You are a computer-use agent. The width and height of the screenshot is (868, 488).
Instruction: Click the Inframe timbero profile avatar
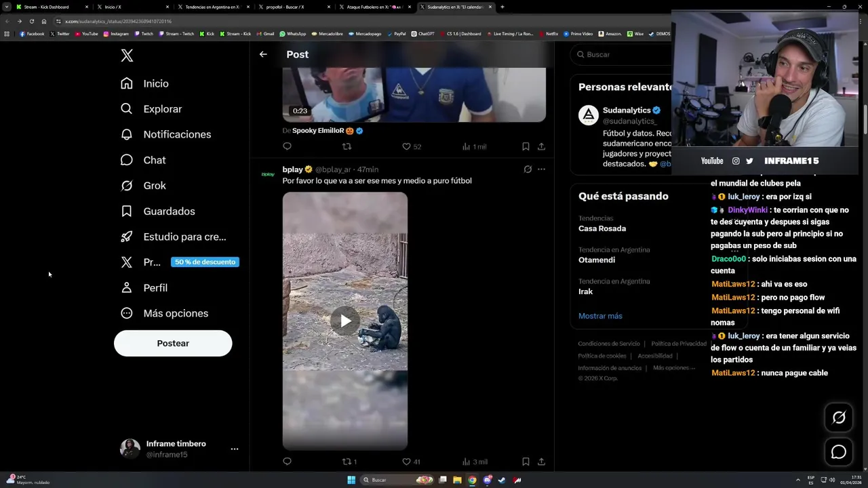130,449
